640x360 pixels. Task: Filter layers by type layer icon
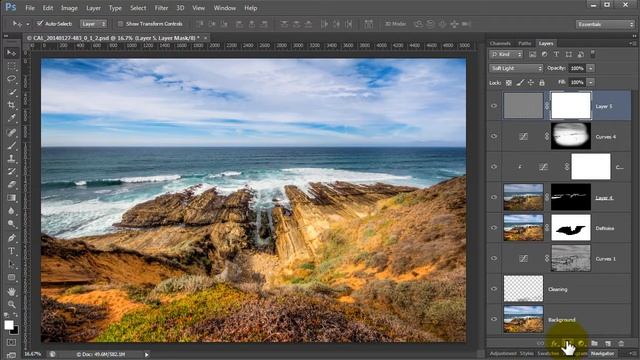click(x=556, y=54)
